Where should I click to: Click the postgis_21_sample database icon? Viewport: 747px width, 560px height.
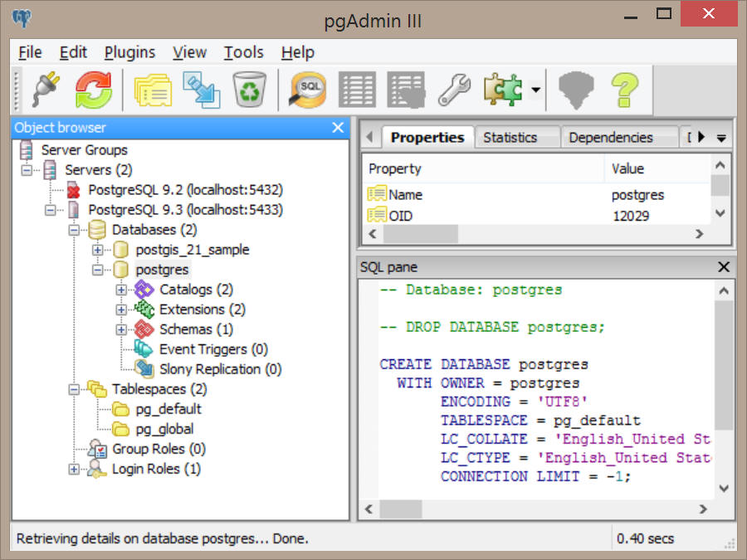tap(120, 250)
